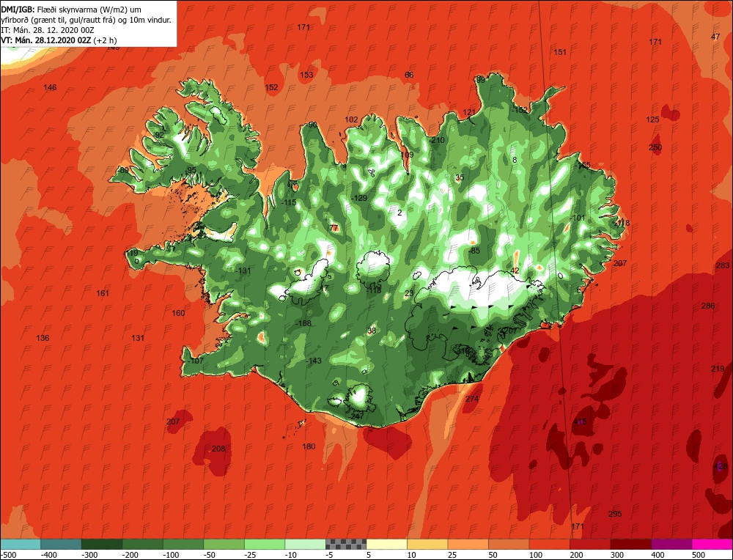Click the map value '161'
The height and width of the screenshot is (560, 733).
click(103, 293)
